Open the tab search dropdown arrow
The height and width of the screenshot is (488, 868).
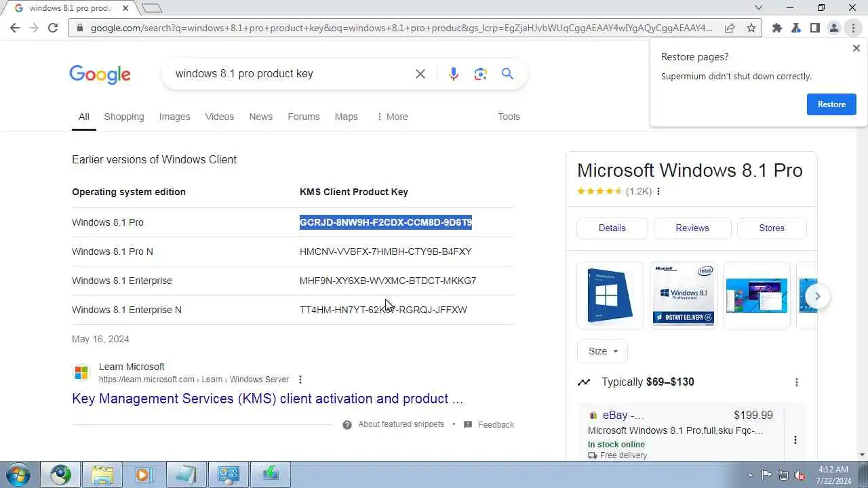[x=759, y=8]
